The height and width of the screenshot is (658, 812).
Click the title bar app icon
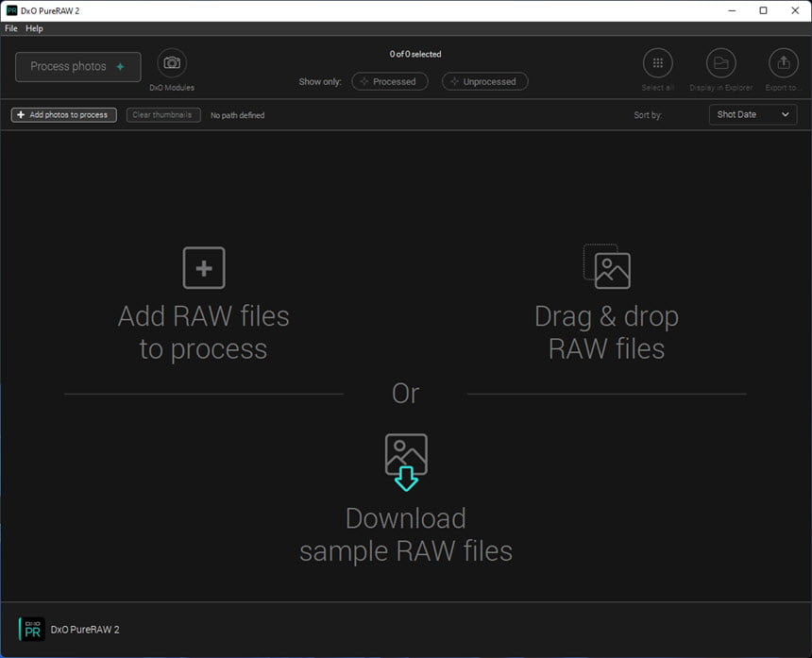click(11, 10)
